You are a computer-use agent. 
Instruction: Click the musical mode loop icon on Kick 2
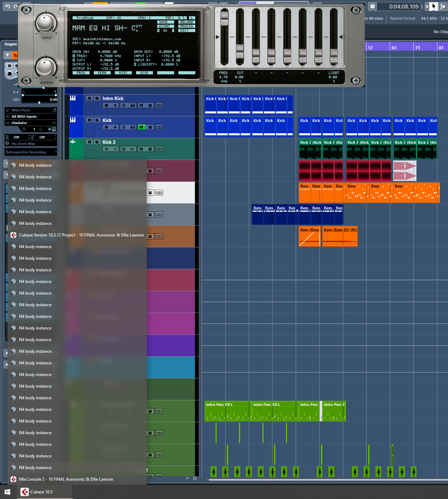click(132, 149)
